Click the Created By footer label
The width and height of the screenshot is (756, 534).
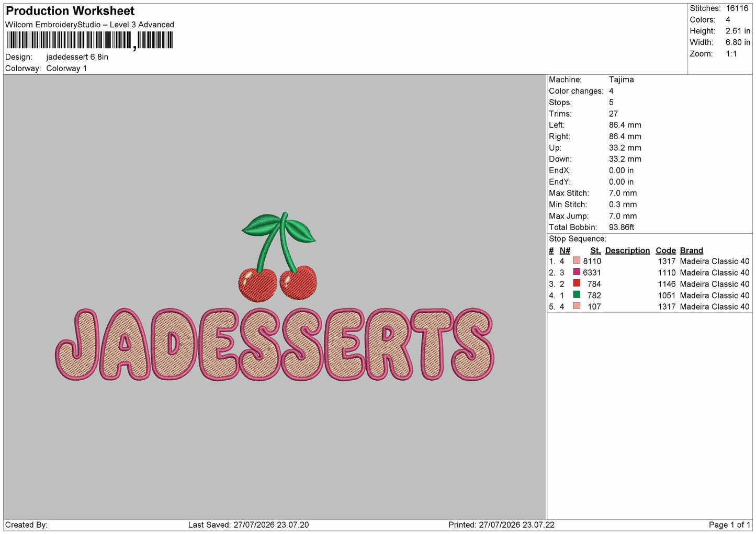[x=26, y=525]
